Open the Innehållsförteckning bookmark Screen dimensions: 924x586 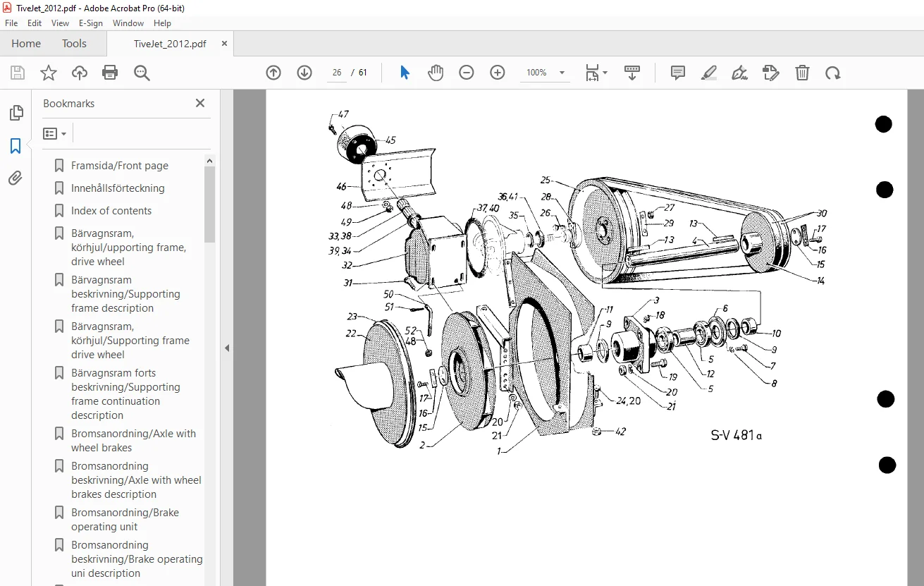(118, 188)
